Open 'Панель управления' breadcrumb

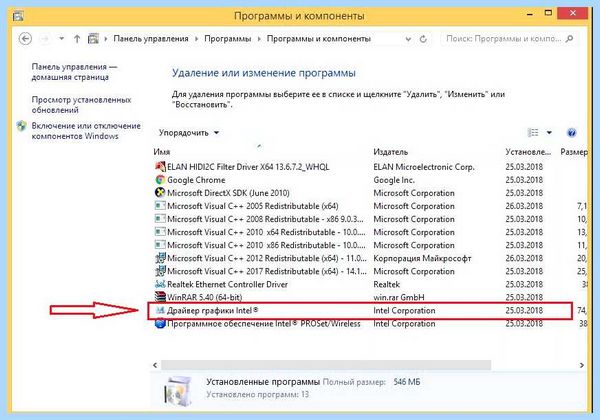click(151, 39)
